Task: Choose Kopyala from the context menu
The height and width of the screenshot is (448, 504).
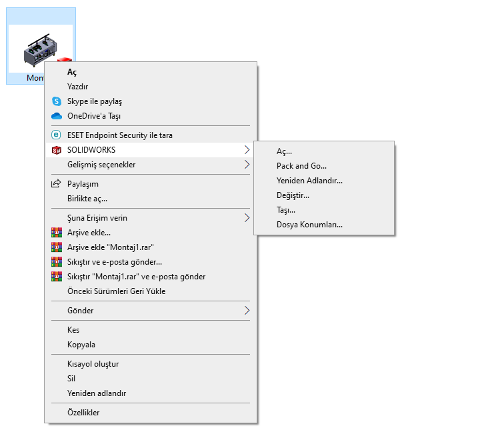Action: tap(81, 345)
